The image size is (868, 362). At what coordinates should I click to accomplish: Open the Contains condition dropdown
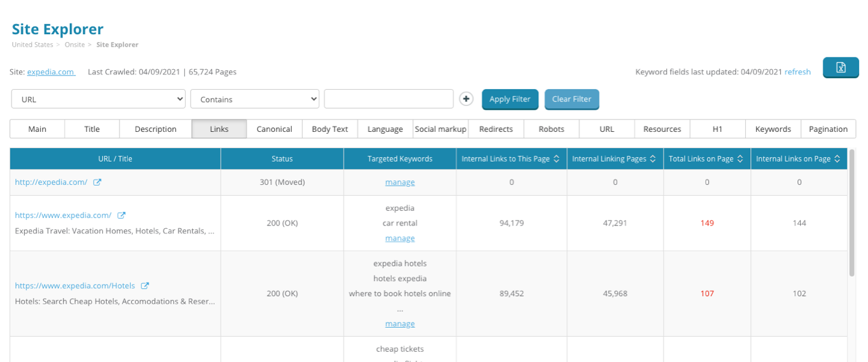pyautogui.click(x=255, y=99)
